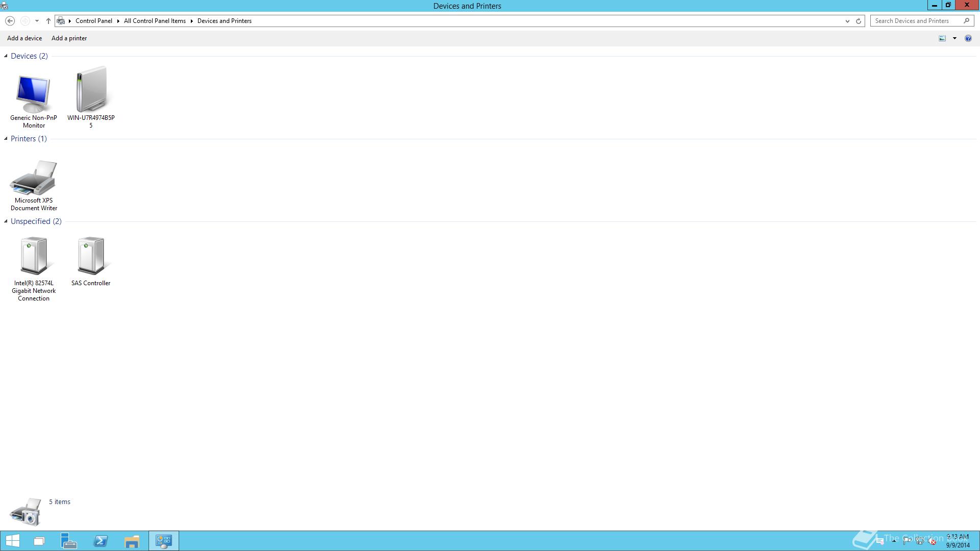Select the WIN-U7R4974B5P5 computer device icon

[x=92, y=89]
